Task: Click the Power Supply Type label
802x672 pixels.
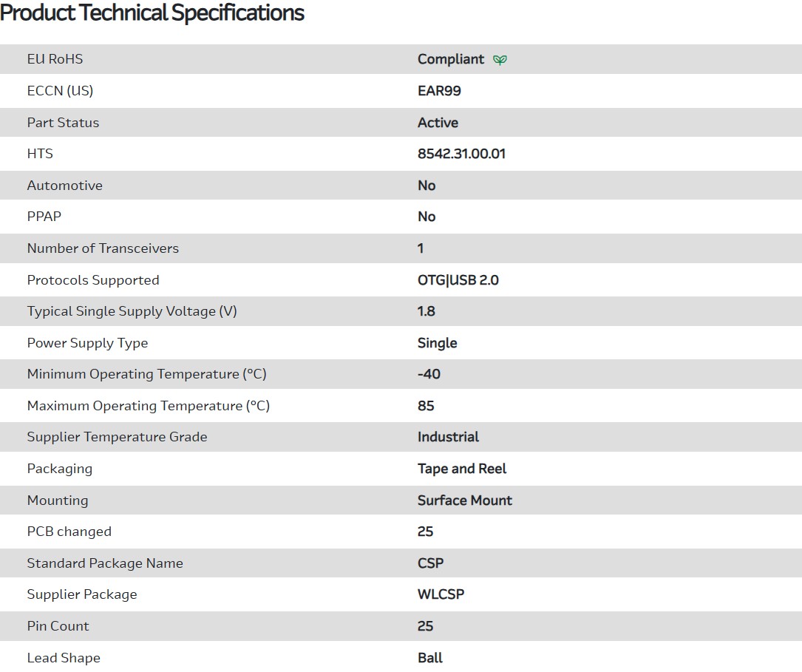Action: coord(87,343)
